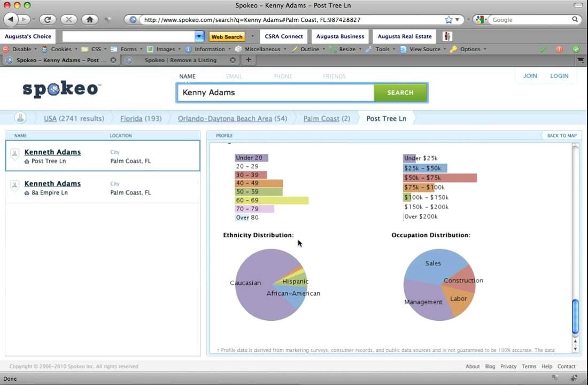Open the Disable dropdown in developer toolbar
Screen dimensions: 588x385
pyautogui.click(x=22, y=49)
